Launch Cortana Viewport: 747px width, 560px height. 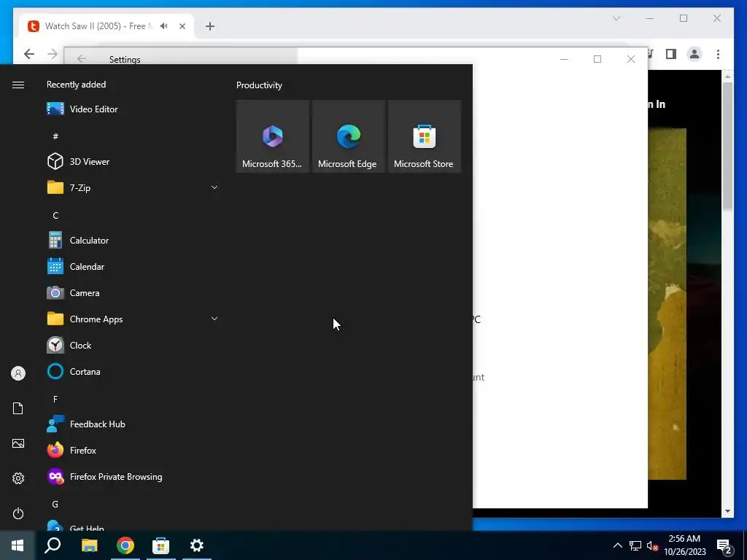[x=131, y=371]
